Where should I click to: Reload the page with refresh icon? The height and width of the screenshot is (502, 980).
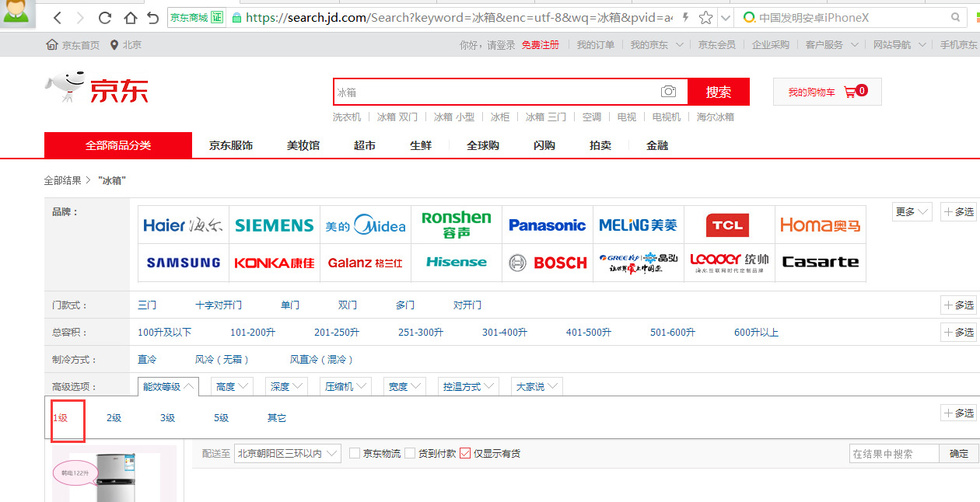point(105,17)
